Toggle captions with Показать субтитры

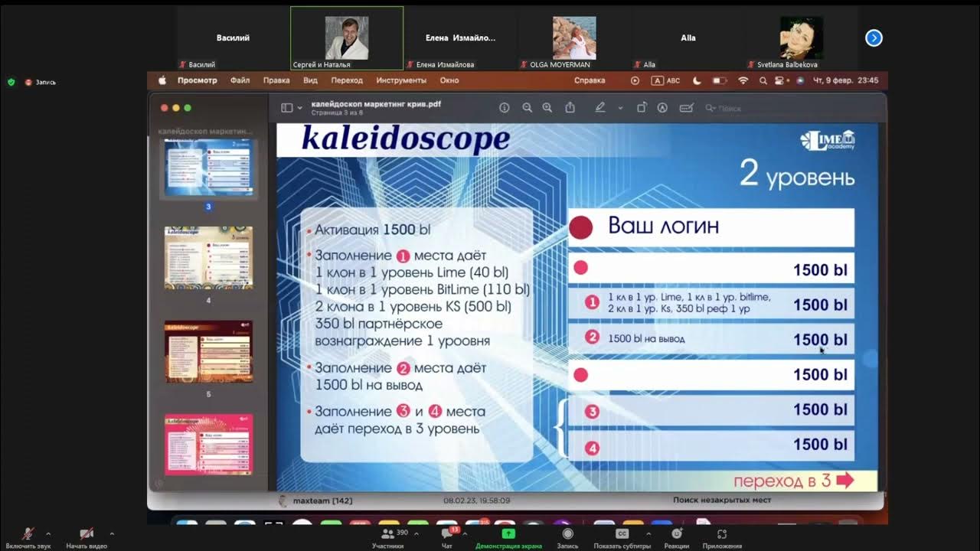[622, 537]
